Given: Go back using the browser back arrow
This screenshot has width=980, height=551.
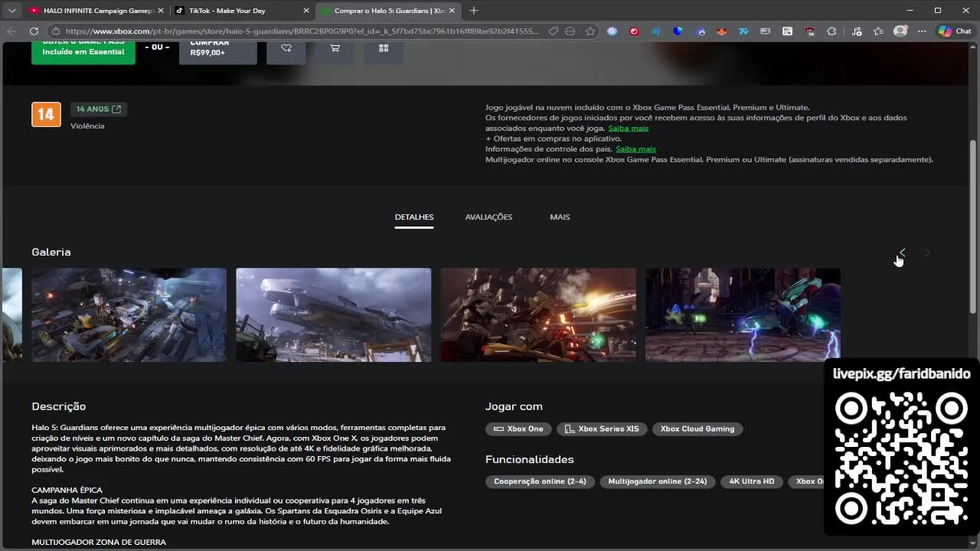Looking at the screenshot, I should coord(11,31).
